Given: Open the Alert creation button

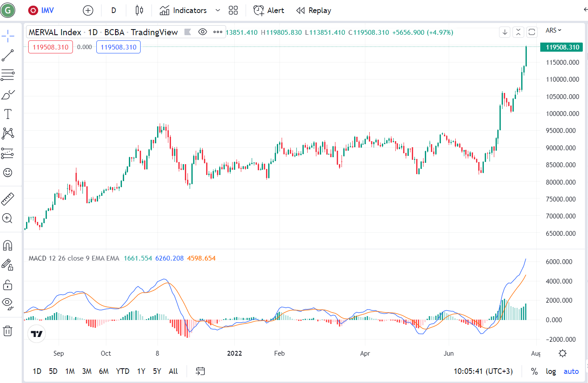Looking at the screenshot, I should [269, 10].
